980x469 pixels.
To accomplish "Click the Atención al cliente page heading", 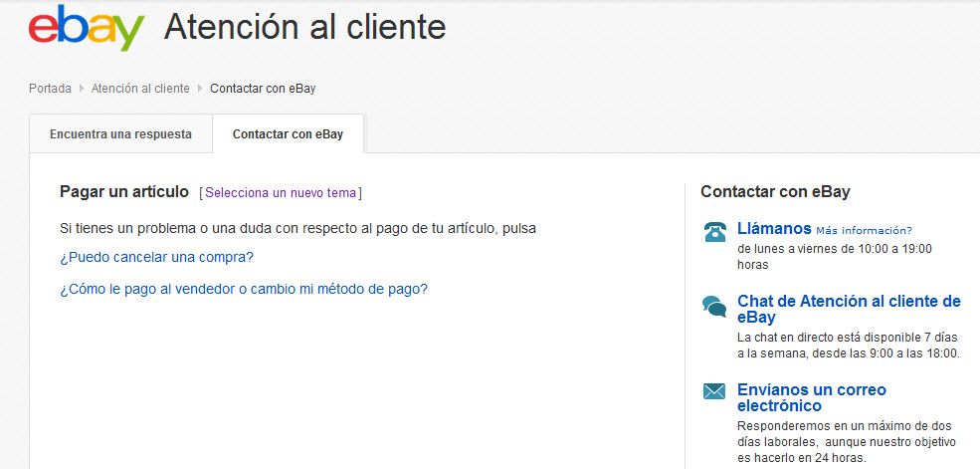I will [305, 27].
